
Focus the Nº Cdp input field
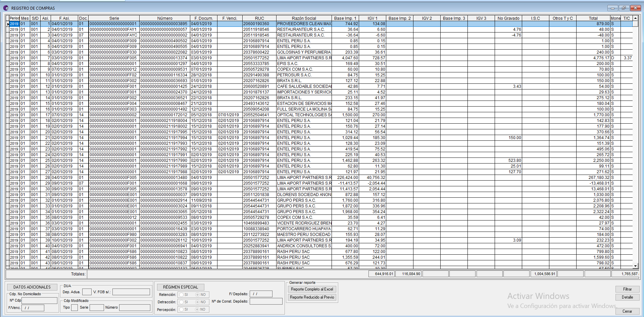40,301
